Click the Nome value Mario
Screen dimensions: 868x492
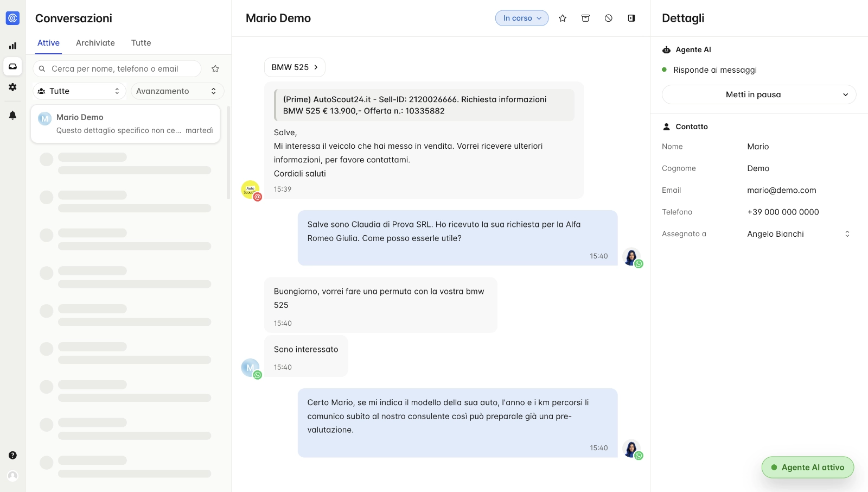[758, 147]
